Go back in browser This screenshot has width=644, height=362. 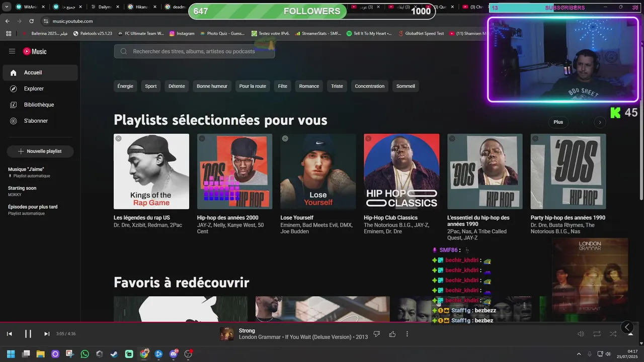[x=7, y=21]
